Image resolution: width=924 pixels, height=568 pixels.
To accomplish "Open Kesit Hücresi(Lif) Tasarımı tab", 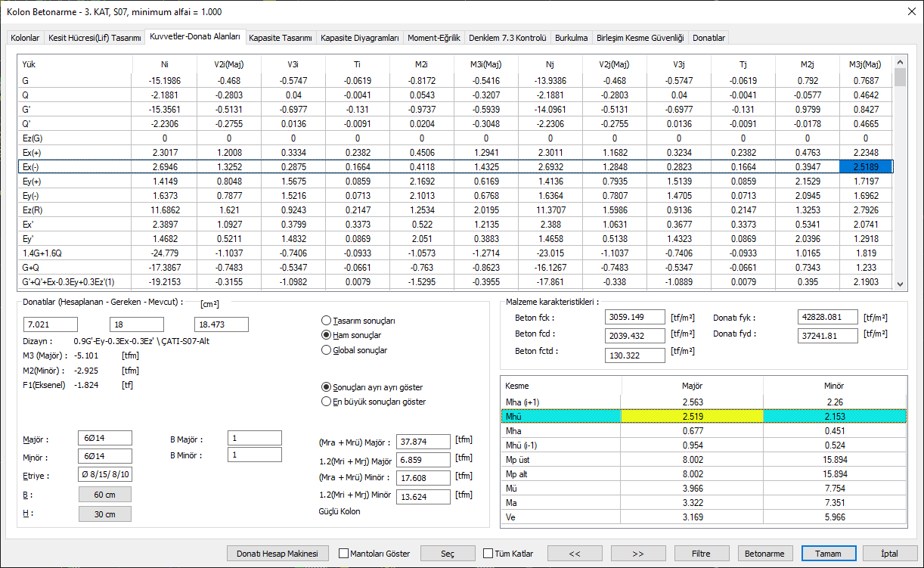I will [95, 38].
